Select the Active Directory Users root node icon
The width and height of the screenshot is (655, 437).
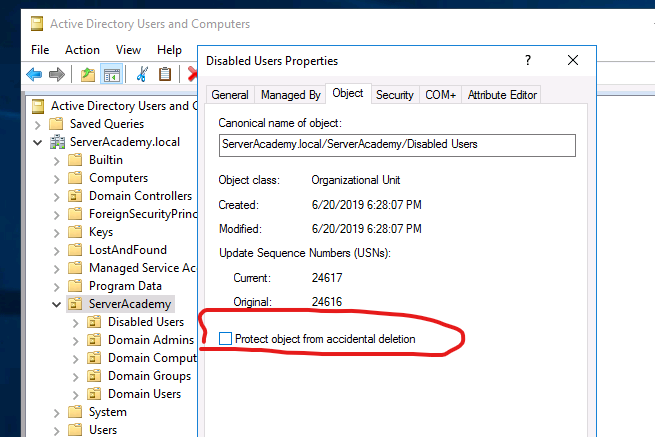(38, 106)
